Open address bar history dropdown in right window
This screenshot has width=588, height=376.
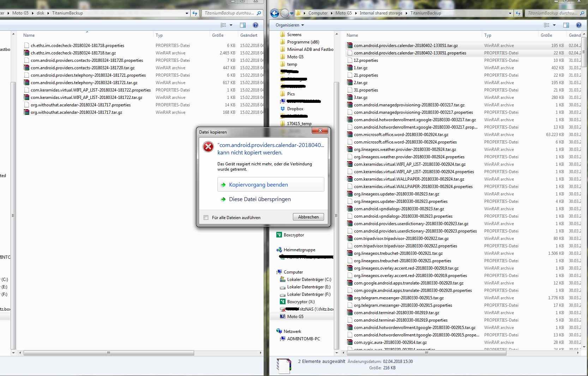pyautogui.click(x=510, y=13)
